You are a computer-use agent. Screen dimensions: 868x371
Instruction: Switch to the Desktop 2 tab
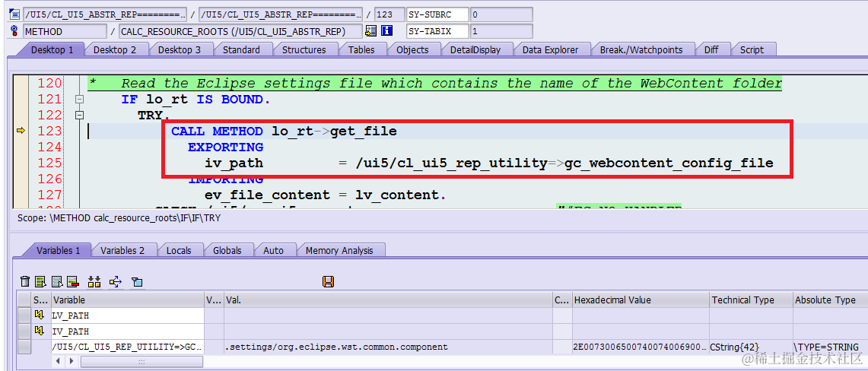click(115, 49)
